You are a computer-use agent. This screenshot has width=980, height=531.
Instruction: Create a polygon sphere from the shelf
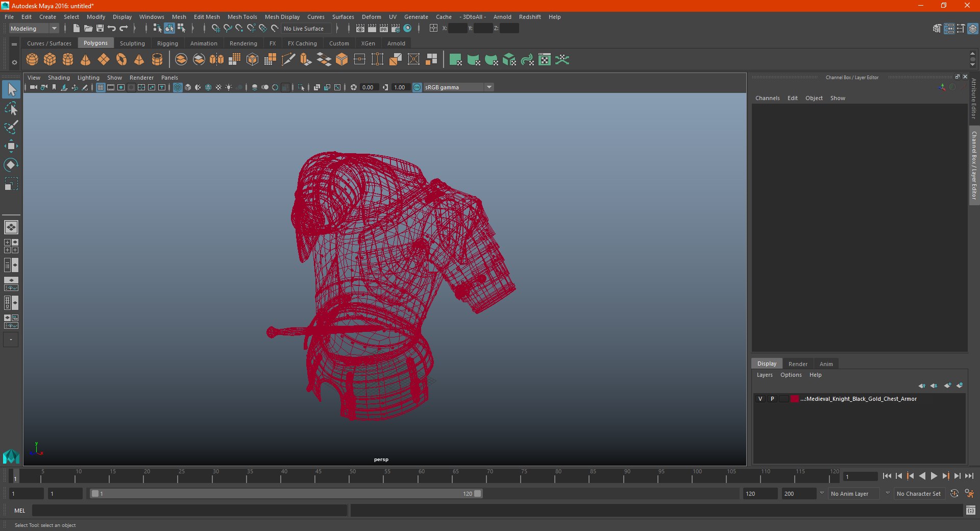tap(32, 60)
